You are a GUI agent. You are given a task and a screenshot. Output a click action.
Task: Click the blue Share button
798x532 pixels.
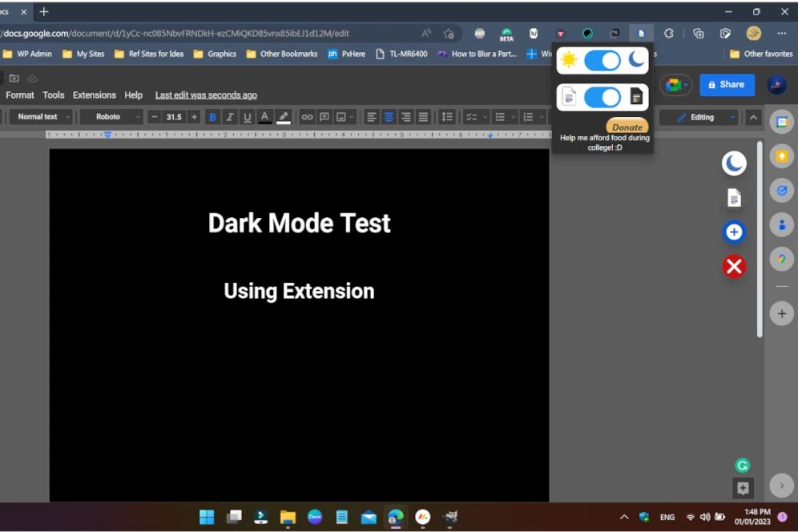pos(727,84)
